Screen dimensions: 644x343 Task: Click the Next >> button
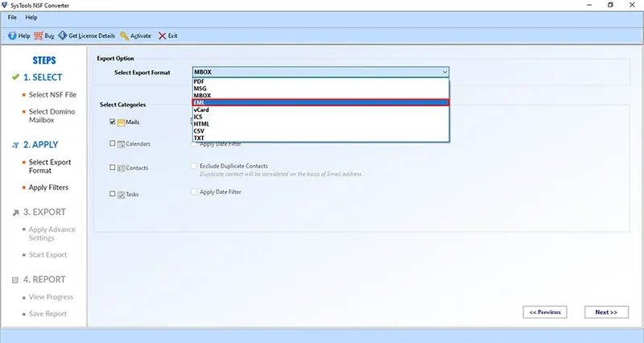coord(606,312)
